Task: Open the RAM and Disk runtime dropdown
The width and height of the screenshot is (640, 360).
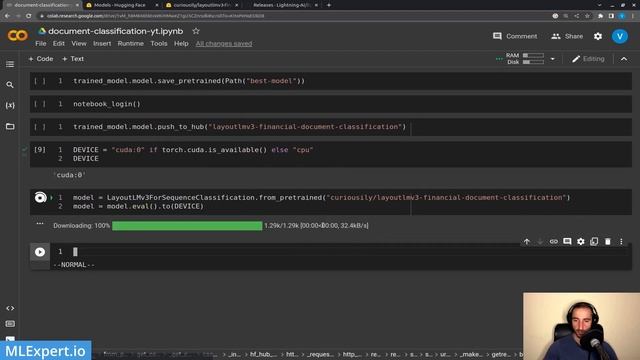Action: [x=552, y=59]
